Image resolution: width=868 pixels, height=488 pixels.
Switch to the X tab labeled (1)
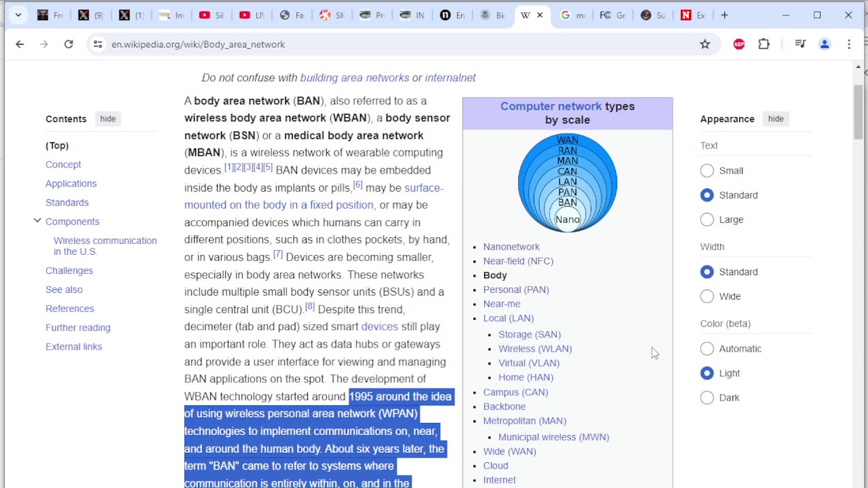(130, 15)
